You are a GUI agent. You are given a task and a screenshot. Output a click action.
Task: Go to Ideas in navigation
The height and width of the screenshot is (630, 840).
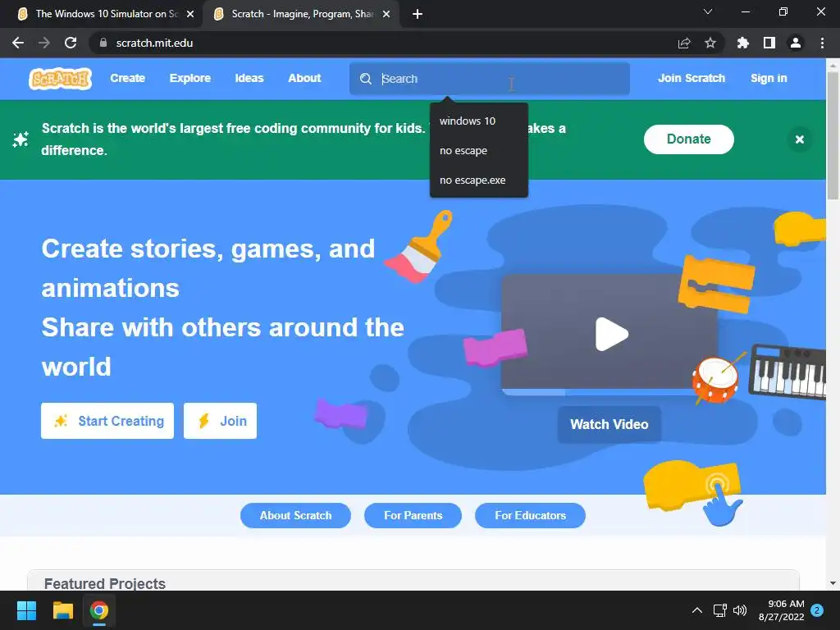(x=249, y=78)
